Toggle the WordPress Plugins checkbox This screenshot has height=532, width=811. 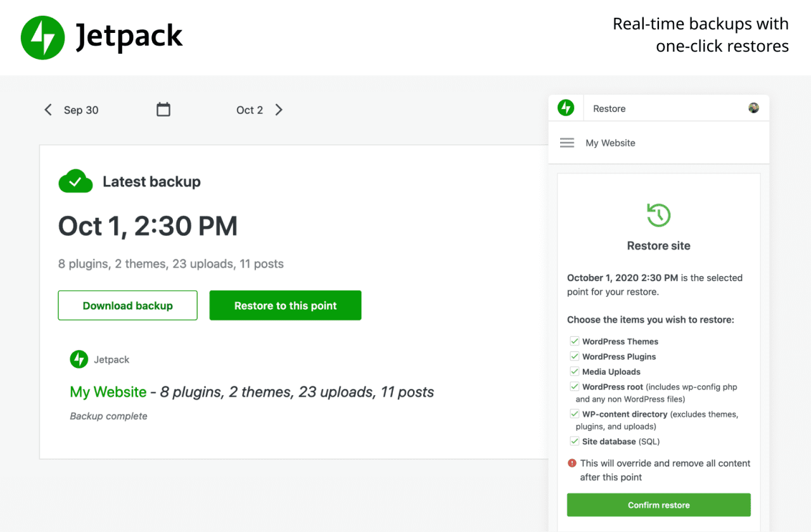pos(574,356)
